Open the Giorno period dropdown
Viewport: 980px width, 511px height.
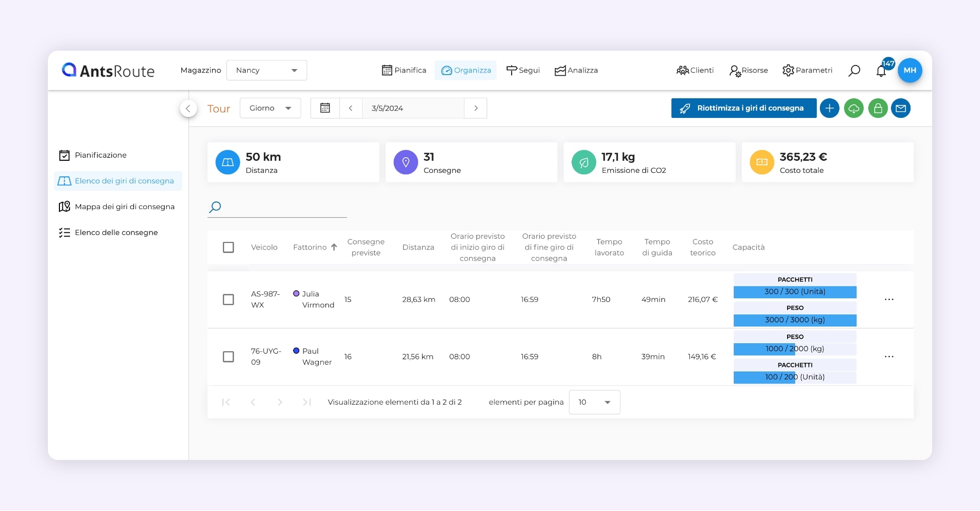tap(270, 108)
